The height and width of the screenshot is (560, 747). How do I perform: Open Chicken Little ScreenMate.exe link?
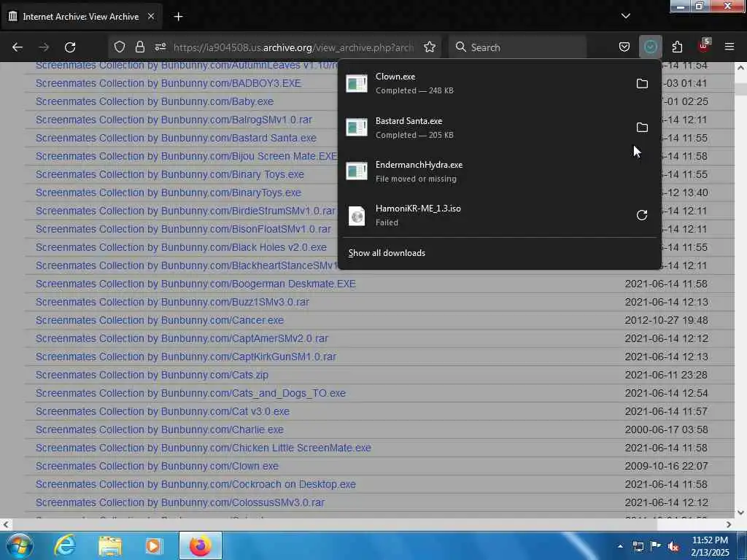click(x=204, y=448)
